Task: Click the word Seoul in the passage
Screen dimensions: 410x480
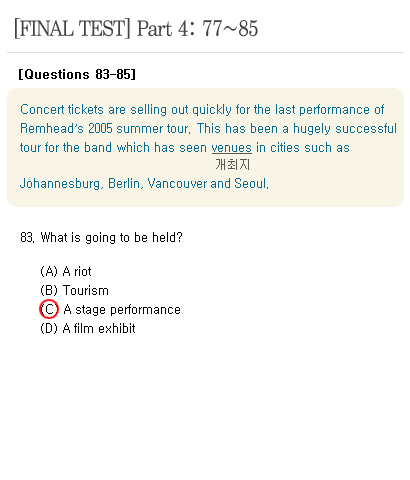Action: pyautogui.click(x=252, y=184)
